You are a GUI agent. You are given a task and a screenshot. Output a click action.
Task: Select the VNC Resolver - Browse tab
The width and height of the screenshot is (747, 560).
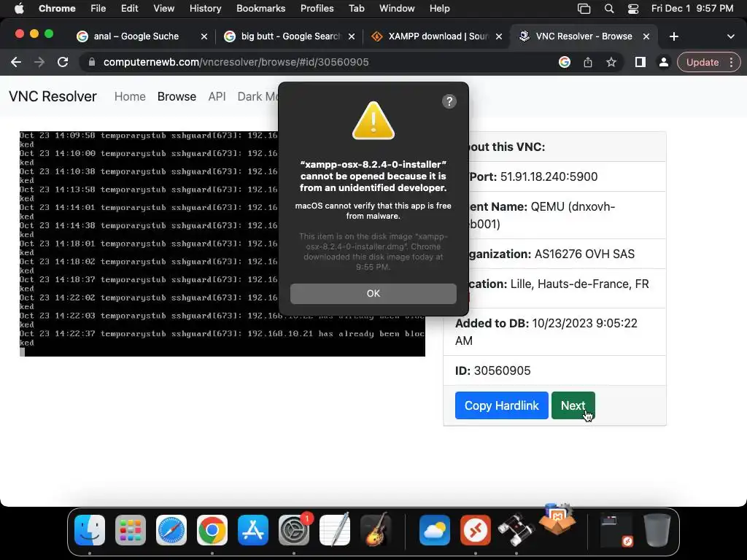tap(584, 36)
